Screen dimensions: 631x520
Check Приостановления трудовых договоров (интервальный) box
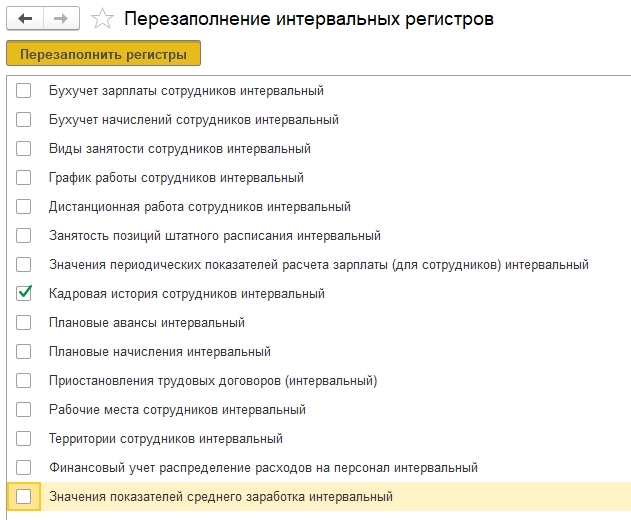(x=23, y=380)
